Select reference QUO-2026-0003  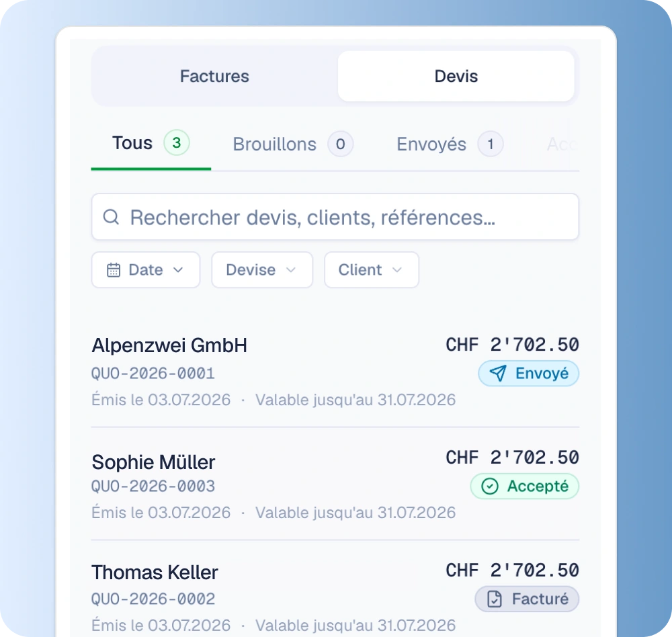[153, 486]
